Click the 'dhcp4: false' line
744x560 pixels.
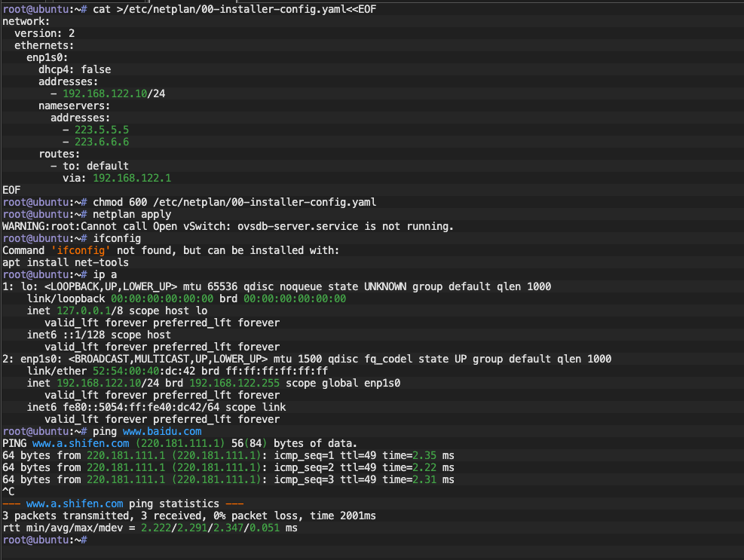coord(75,69)
